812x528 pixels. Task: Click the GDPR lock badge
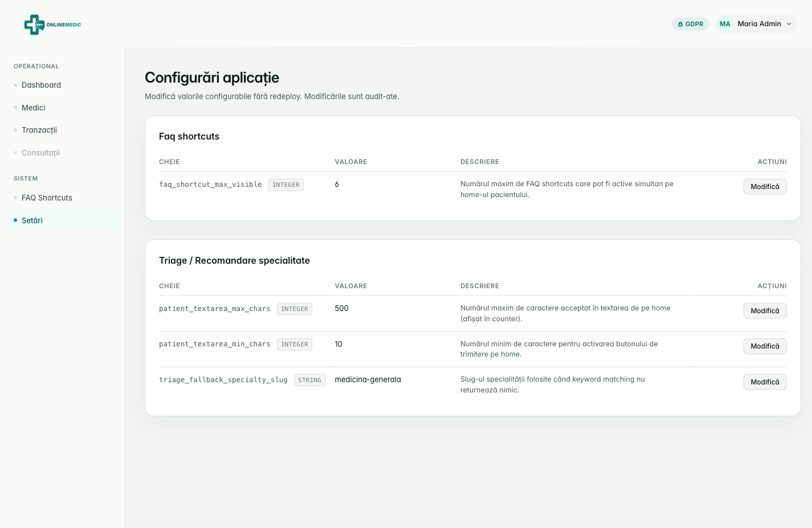(x=690, y=24)
